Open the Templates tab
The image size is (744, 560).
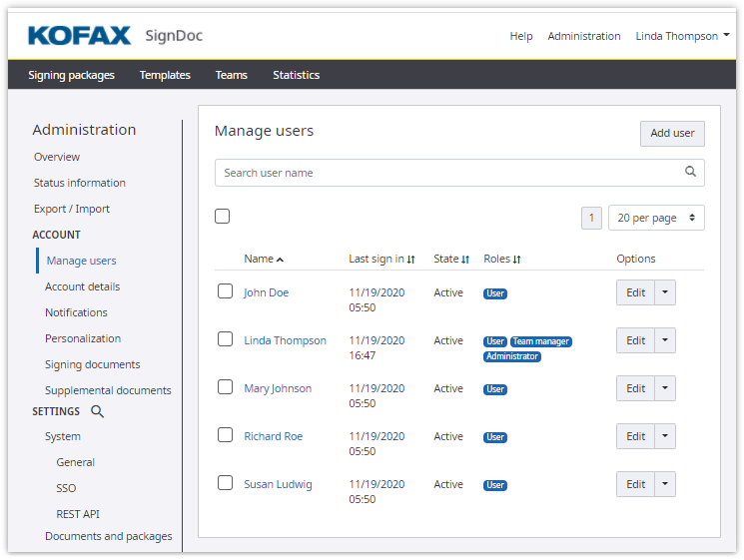(165, 75)
